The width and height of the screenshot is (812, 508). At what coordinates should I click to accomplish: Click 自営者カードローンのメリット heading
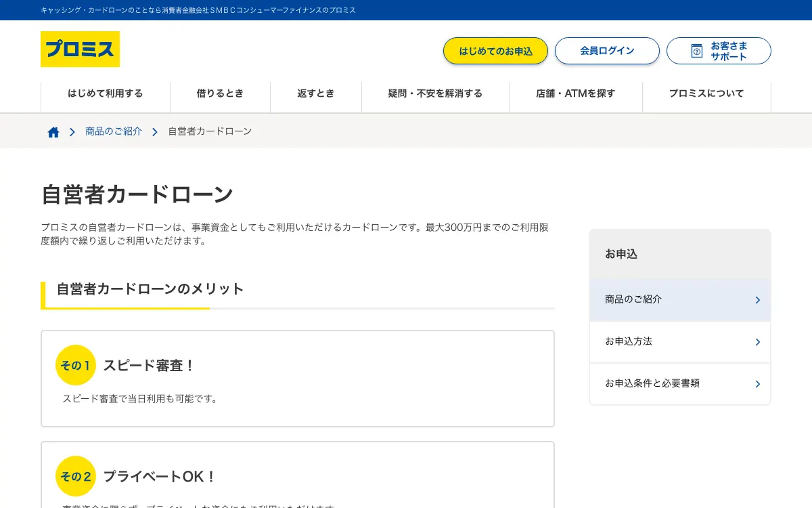click(x=150, y=289)
